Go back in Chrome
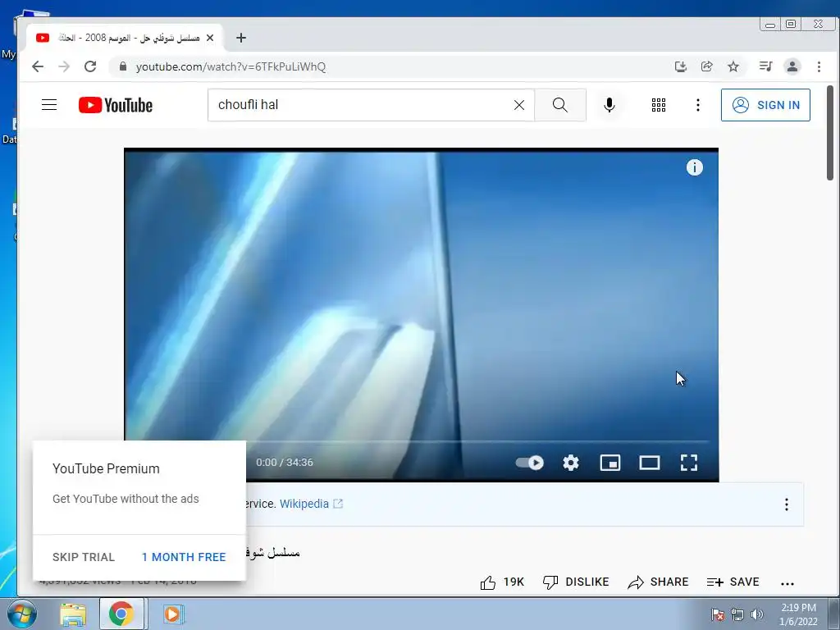The width and height of the screenshot is (840, 630). coord(38,66)
